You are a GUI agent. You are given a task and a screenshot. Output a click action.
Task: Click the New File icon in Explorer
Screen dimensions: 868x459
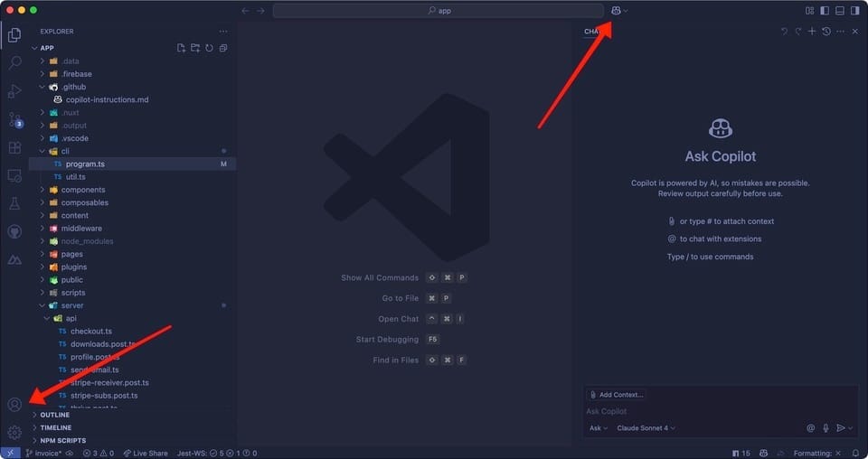pyautogui.click(x=182, y=48)
